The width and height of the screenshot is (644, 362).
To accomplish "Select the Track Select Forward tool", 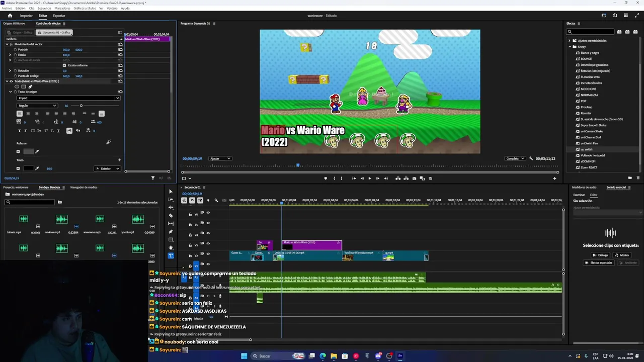I will (x=171, y=200).
